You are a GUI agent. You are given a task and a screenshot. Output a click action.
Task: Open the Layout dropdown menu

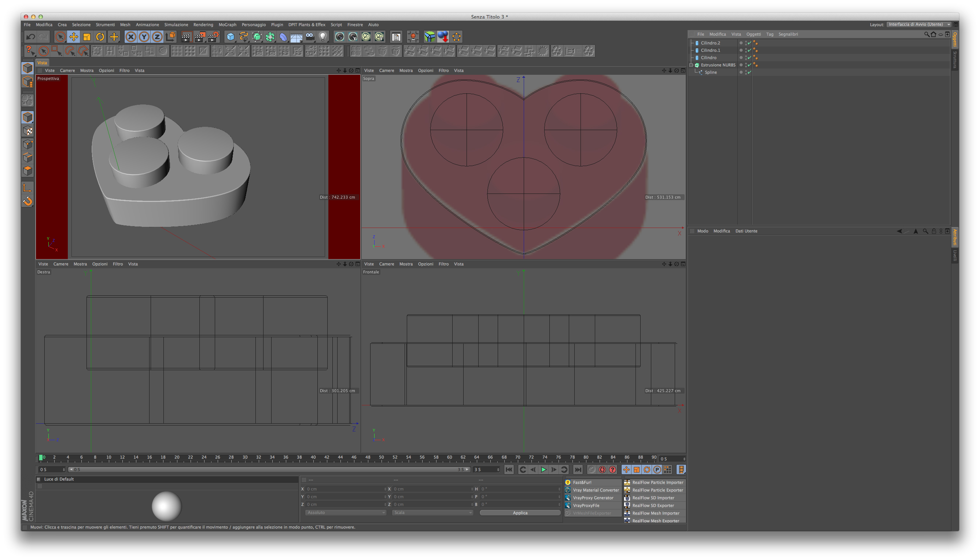pos(919,25)
